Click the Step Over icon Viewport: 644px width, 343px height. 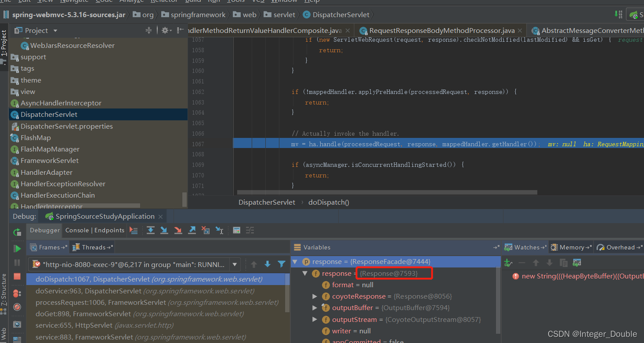click(151, 230)
